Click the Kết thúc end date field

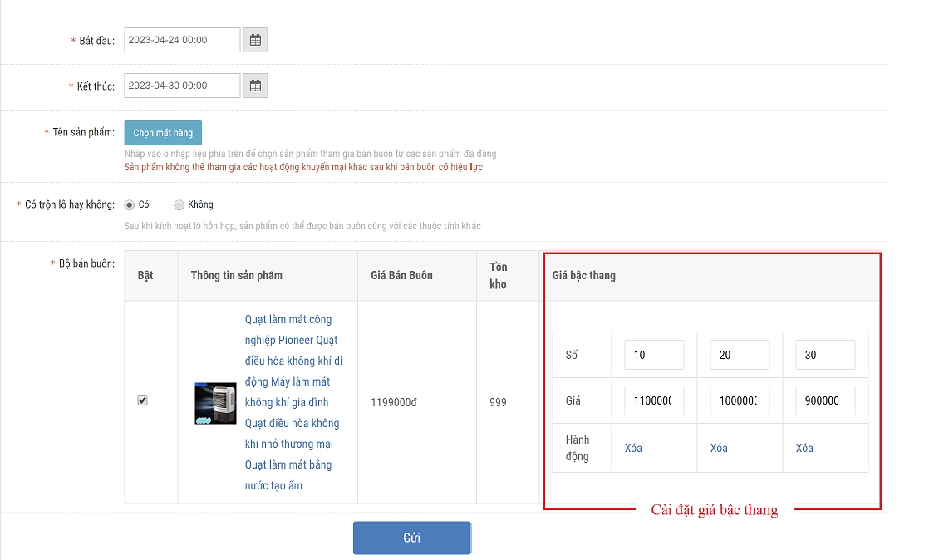tap(182, 86)
